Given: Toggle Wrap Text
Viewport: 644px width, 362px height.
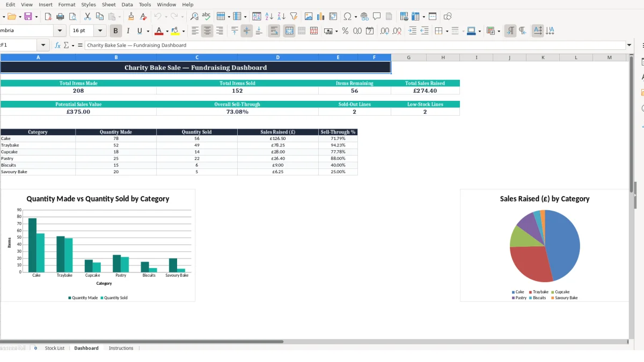Looking at the screenshot, I should point(274,31).
